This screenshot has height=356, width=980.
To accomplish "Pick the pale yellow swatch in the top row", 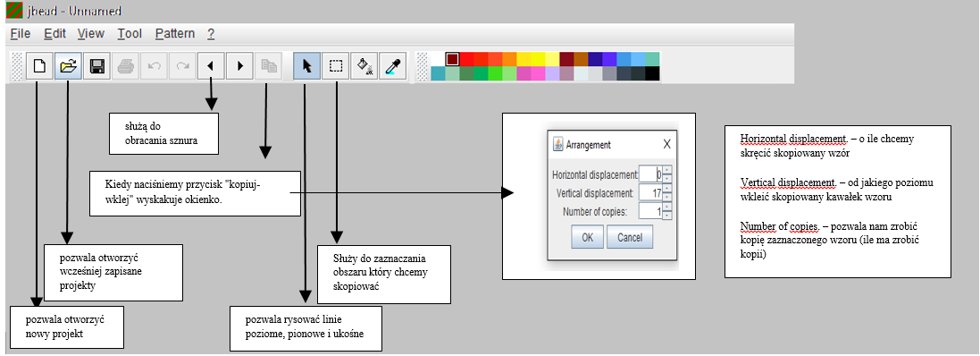I will click(x=552, y=59).
